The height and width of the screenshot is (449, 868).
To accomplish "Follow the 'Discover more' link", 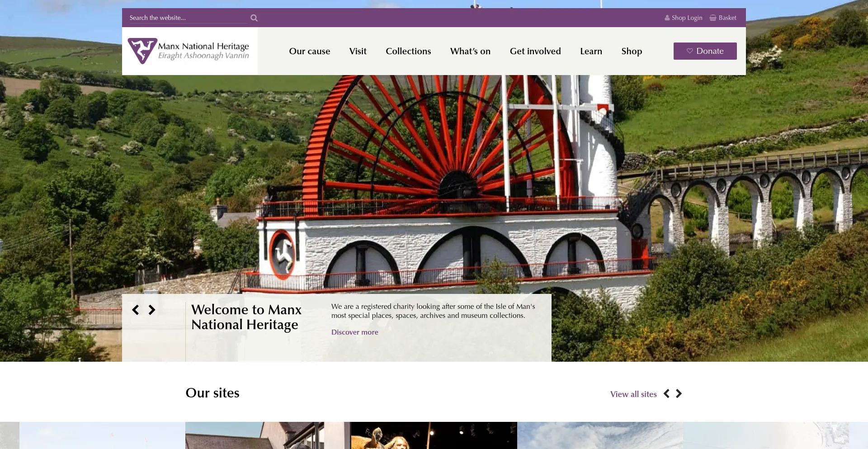I will coord(355,332).
